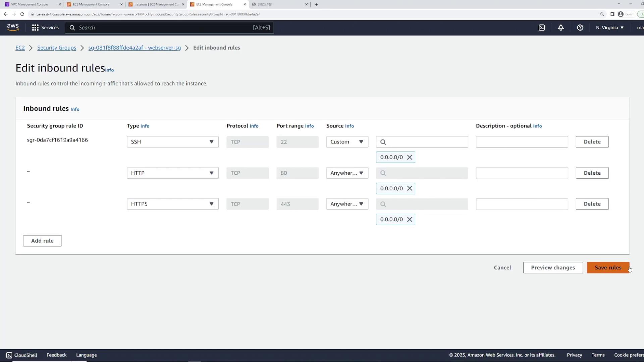The width and height of the screenshot is (644, 362).
Task: Open the notifications bell
Action: click(561, 28)
